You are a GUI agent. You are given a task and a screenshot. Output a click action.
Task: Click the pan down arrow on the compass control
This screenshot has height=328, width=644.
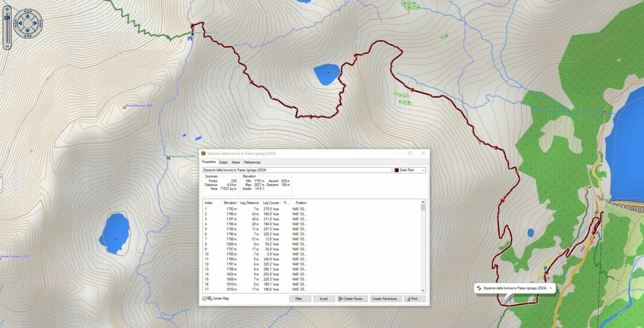pyautogui.click(x=27, y=30)
